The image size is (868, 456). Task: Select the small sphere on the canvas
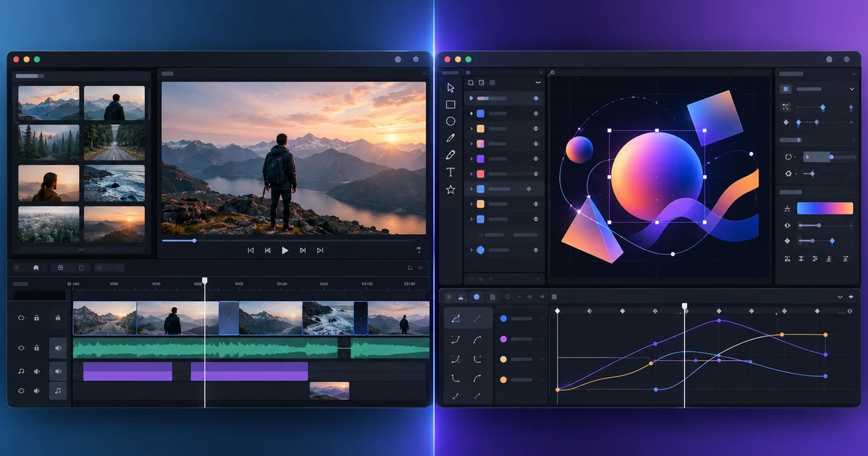[x=579, y=149]
